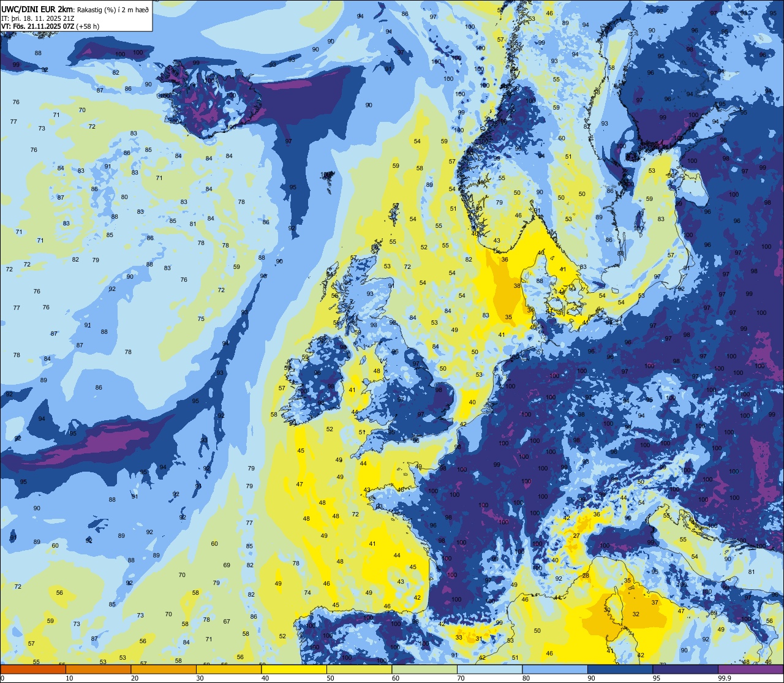The image size is (784, 683).
Task: Click the humidity value '33' near the Pyrenees
Action: pos(459,638)
